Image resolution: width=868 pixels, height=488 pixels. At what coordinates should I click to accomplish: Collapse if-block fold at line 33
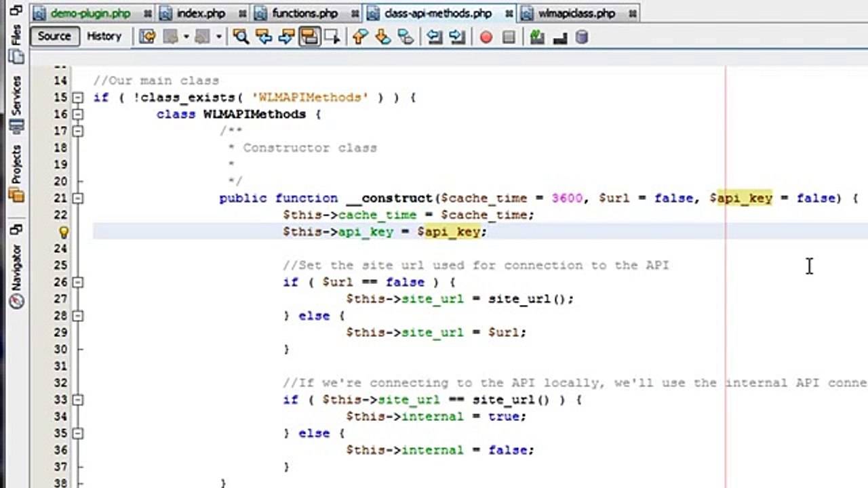tap(78, 400)
